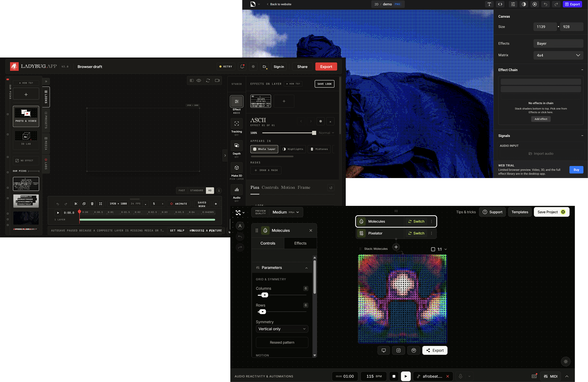Viewport: 588px width, 382px height.
Task: Click the Instagram icon below the Molecules preview
Action: [399, 350]
